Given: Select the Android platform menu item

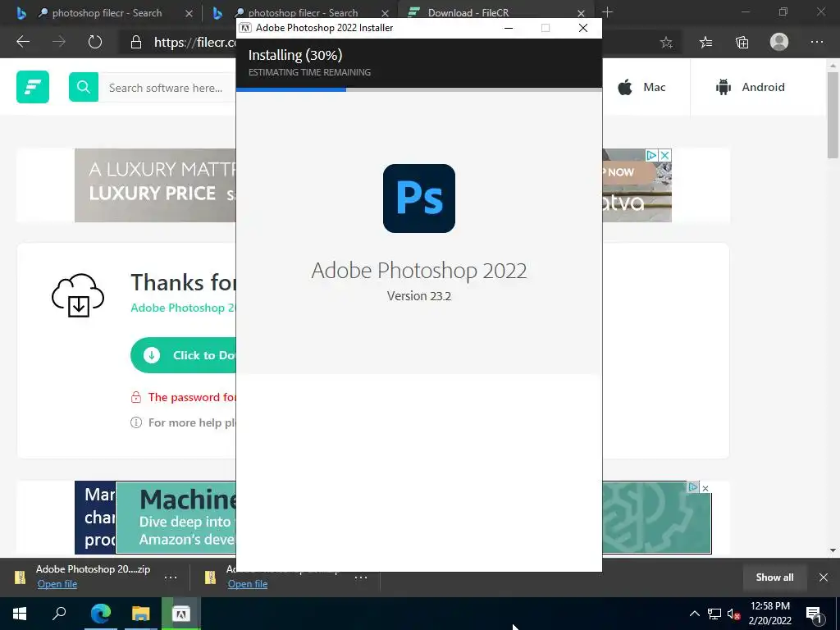Looking at the screenshot, I should (x=750, y=87).
